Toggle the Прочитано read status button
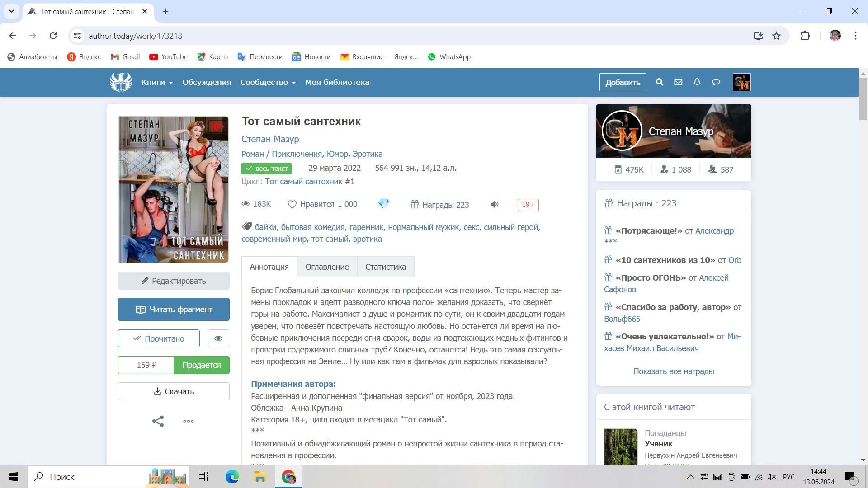 point(159,338)
